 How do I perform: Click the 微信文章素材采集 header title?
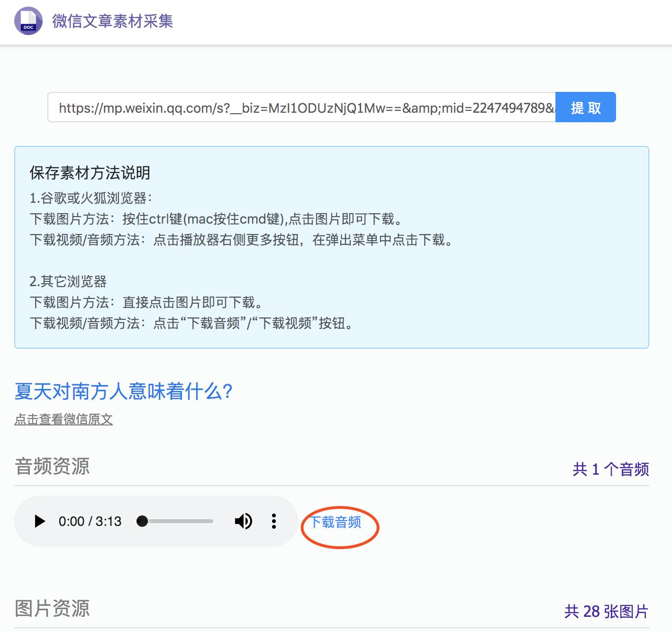pos(113,21)
